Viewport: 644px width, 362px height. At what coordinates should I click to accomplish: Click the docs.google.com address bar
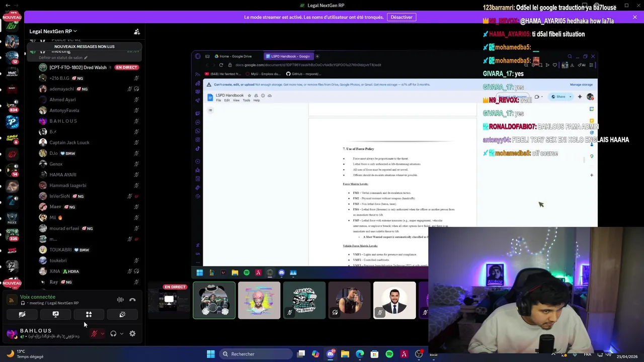[308, 65]
